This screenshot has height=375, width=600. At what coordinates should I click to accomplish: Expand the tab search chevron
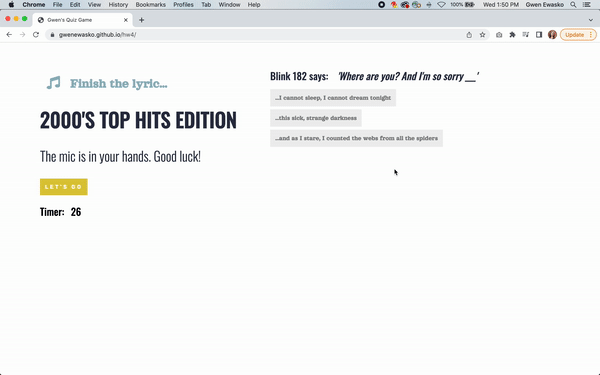pyautogui.click(x=591, y=20)
